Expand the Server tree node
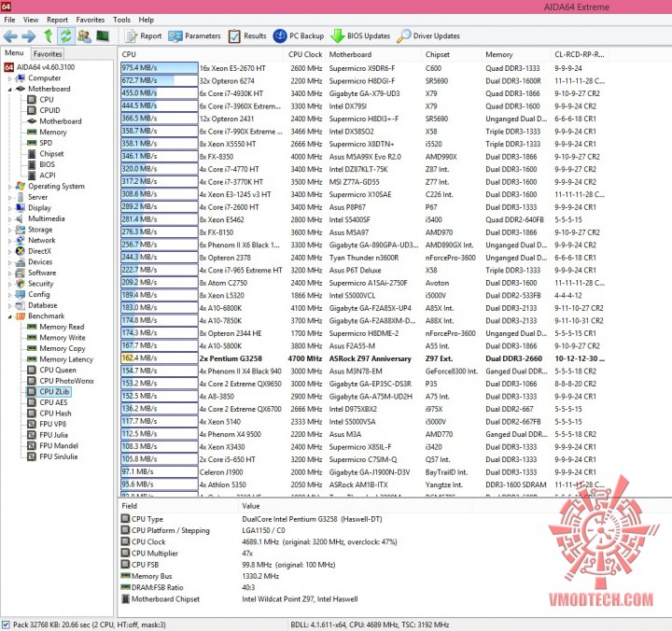 click(x=10, y=197)
